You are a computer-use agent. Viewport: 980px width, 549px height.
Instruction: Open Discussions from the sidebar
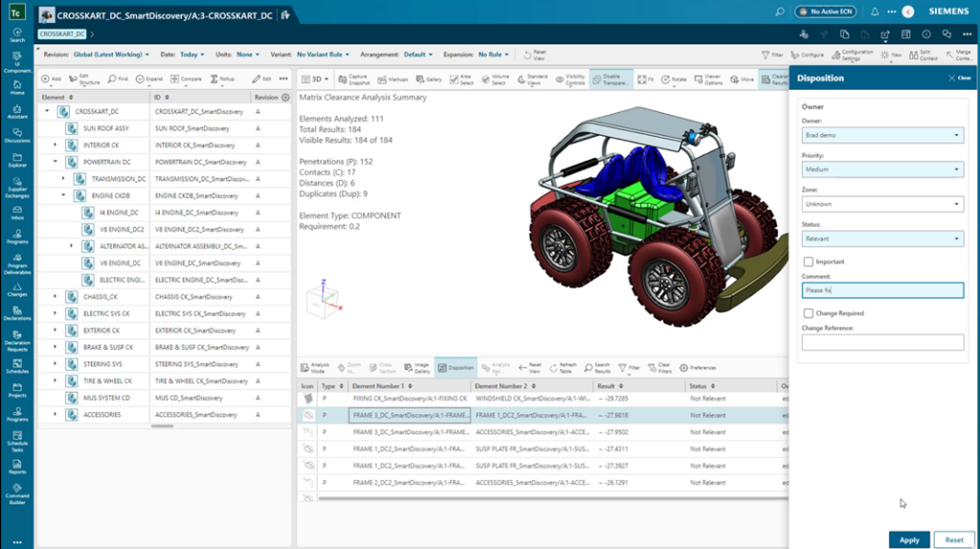coord(17,135)
